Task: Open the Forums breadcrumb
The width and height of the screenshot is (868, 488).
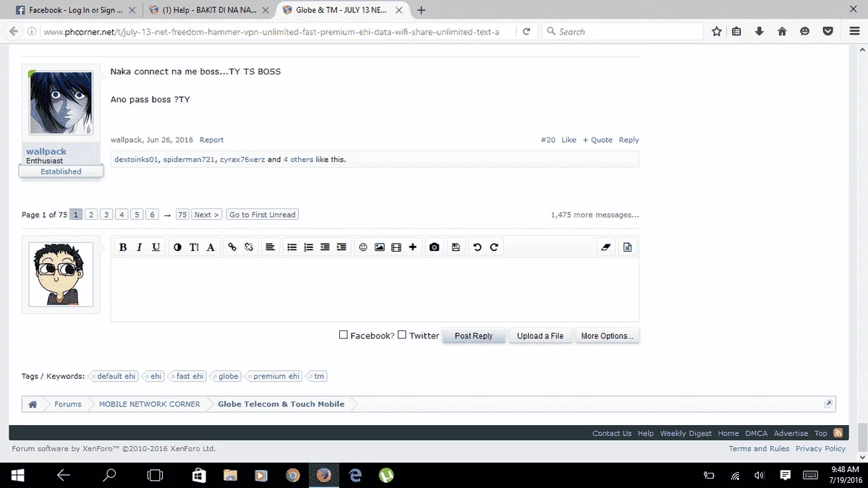Action: pyautogui.click(x=68, y=404)
